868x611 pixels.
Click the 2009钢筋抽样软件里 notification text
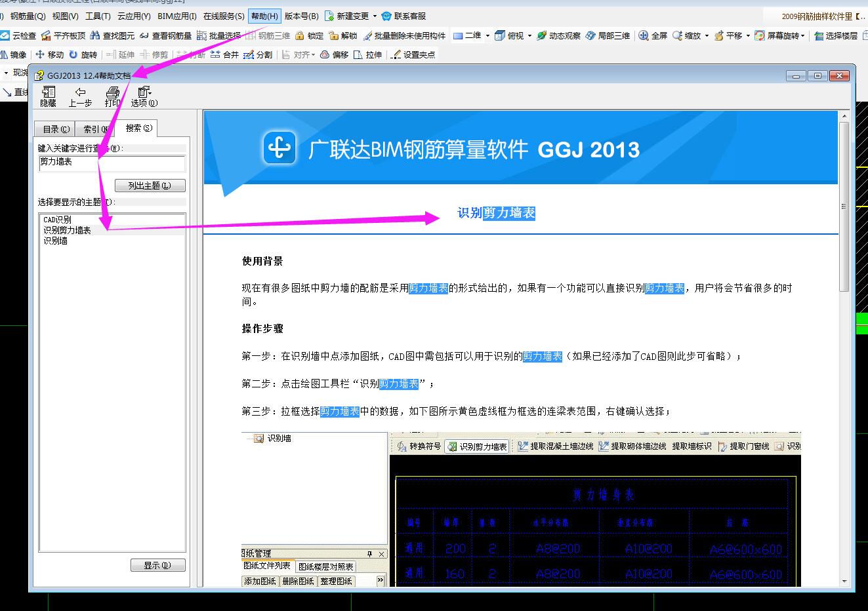pyautogui.click(x=817, y=16)
